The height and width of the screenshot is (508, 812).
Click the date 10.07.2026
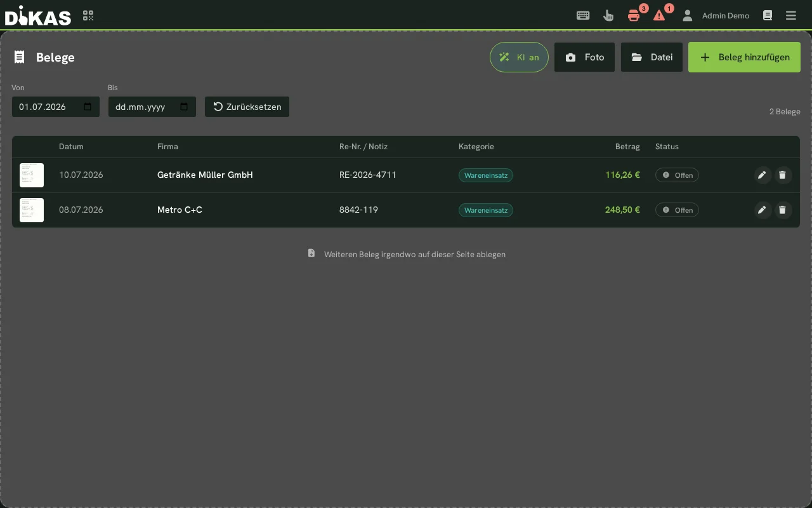click(81, 175)
